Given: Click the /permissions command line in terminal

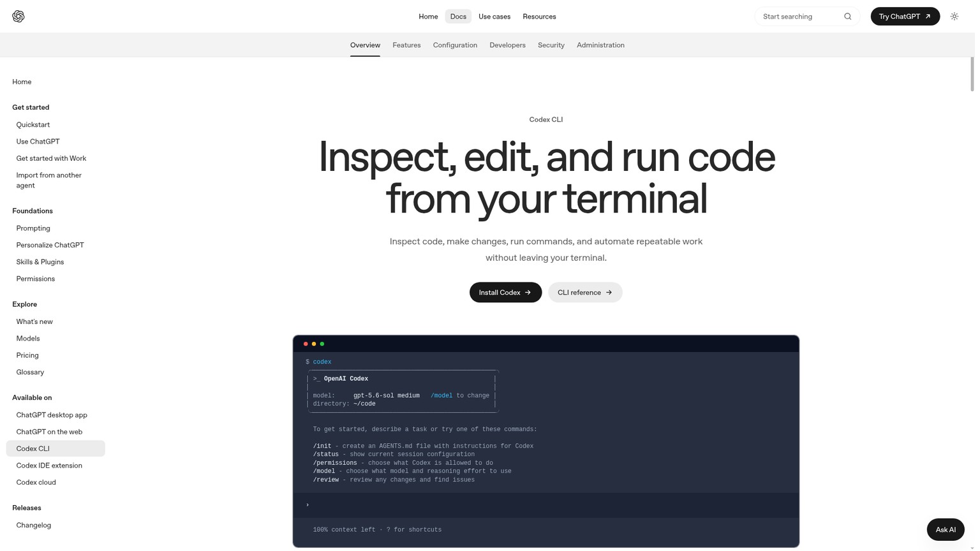Looking at the screenshot, I should point(403,463).
